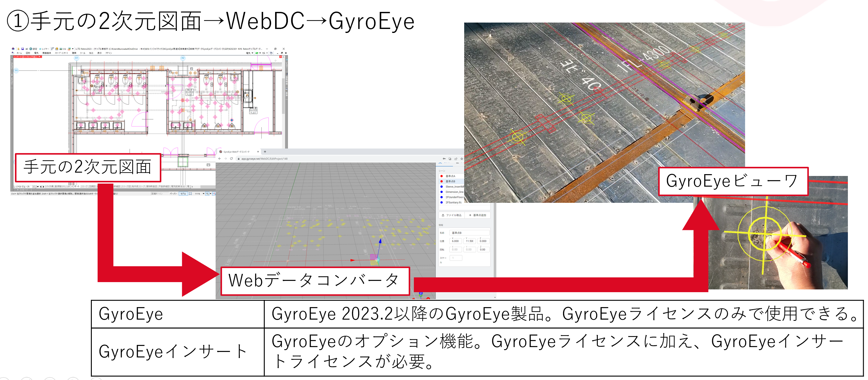Image resolution: width=868 pixels, height=380 pixels.
Task: Click the browser reload icon
Action: [231, 159]
